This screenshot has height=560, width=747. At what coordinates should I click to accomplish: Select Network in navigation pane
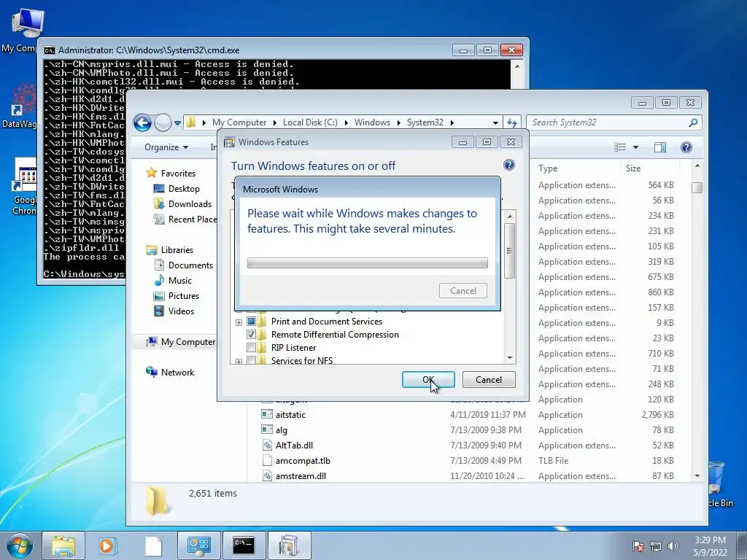[177, 373]
